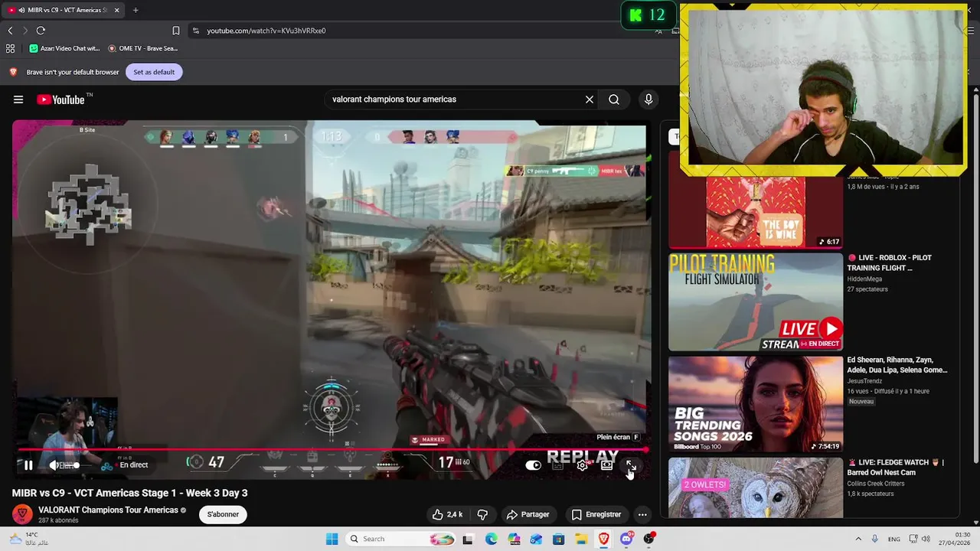Open weather widget showing 14°C
The height and width of the screenshot is (551, 980).
point(29,539)
